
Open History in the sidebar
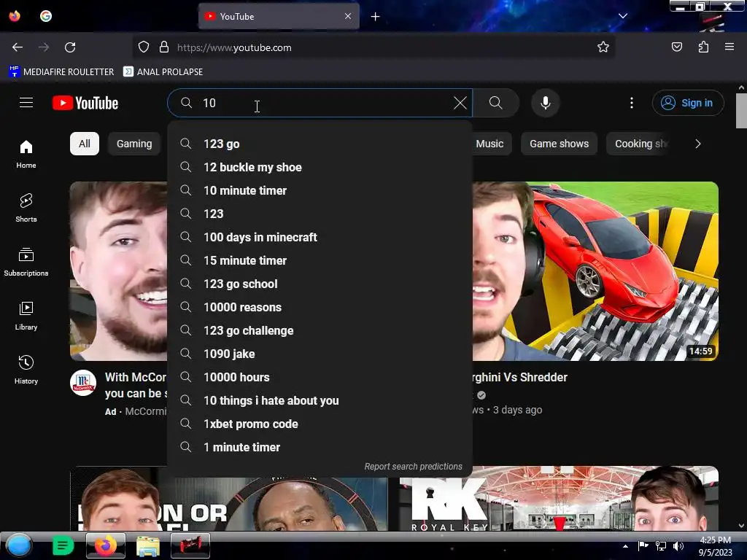click(x=26, y=370)
